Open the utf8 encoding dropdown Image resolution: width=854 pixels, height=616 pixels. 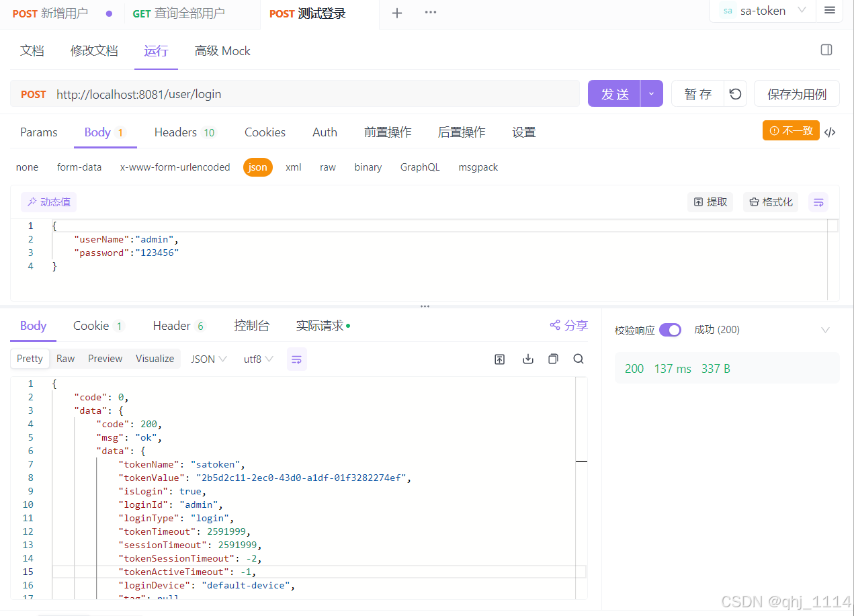(x=258, y=359)
